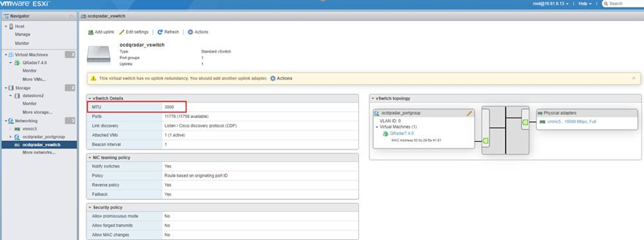
Task: Collapse Virtual Machines (1) in topology
Action: (x=377, y=127)
